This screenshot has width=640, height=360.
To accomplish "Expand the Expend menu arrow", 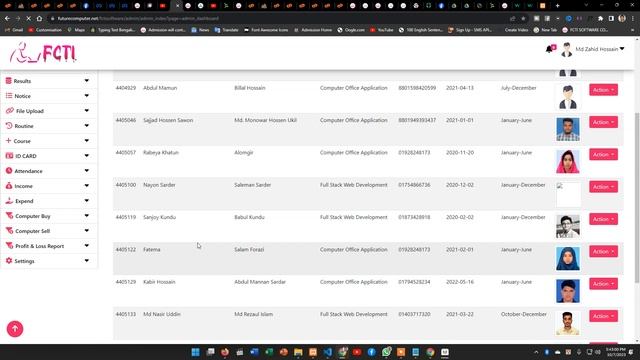I will coord(87,201).
